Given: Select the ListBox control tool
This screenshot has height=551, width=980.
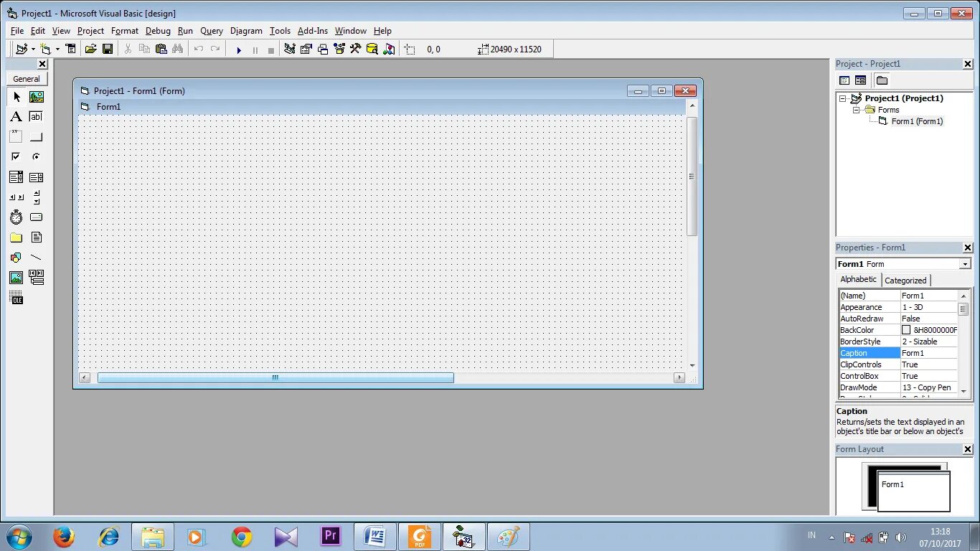Looking at the screenshot, I should [x=37, y=177].
